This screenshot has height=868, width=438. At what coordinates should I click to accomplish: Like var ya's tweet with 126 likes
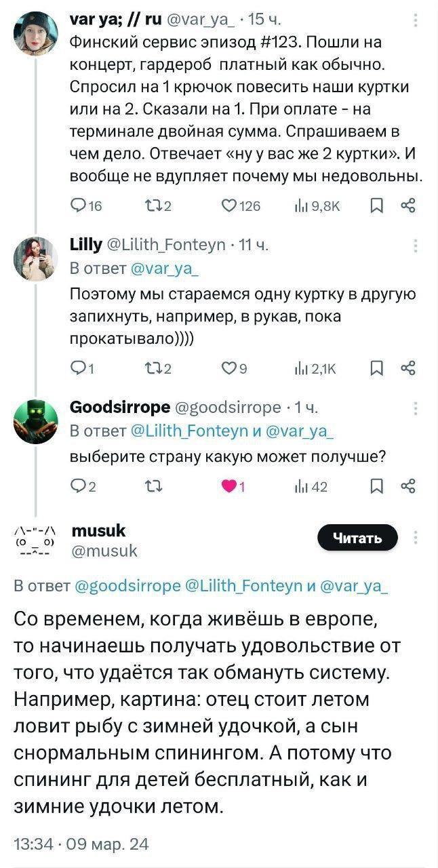[231, 206]
